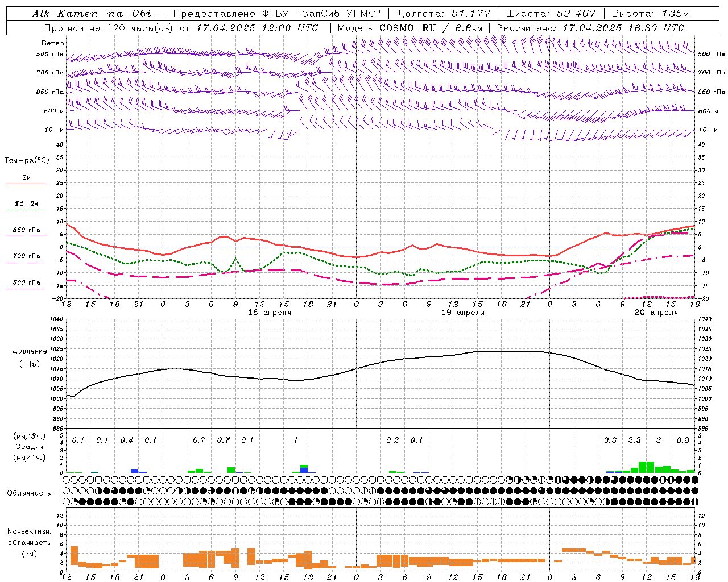The height and width of the screenshot is (582, 728).
Task: Click the Осадки panel label
Action: click(x=30, y=447)
